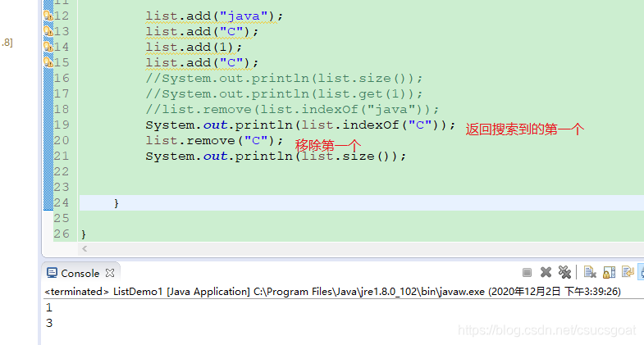Image resolution: width=644 pixels, height=345 pixels.
Task: Click closing brace on highlighted line 24
Action: click(116, 203)
